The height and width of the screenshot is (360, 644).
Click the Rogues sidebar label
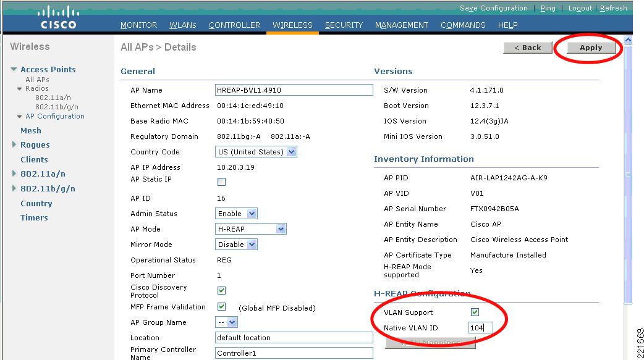click(35, 144)
